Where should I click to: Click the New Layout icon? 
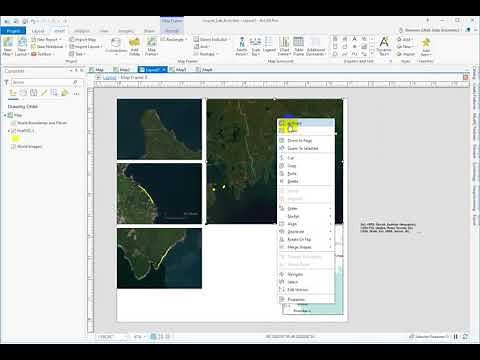(x=22, y=46)
